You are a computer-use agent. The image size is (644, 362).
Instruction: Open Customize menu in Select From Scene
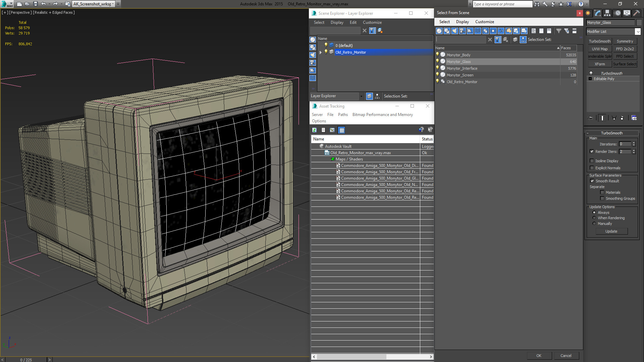click(x=484, y=22)
